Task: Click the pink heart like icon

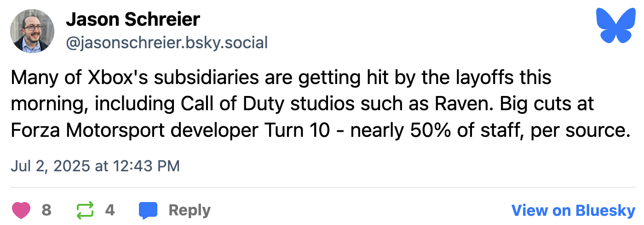Action: (x=21, y=210)
